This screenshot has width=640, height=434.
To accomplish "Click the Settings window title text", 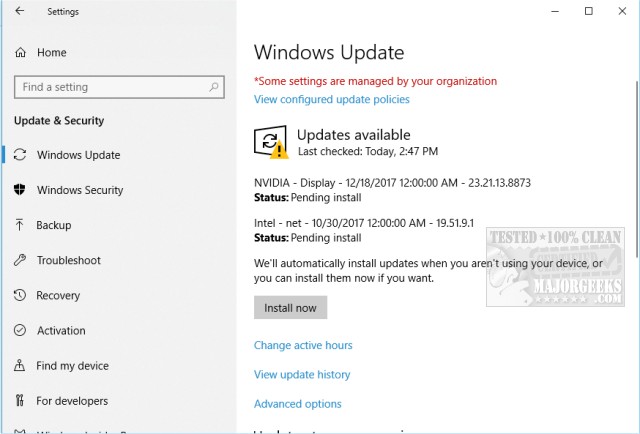I will 63,12.
